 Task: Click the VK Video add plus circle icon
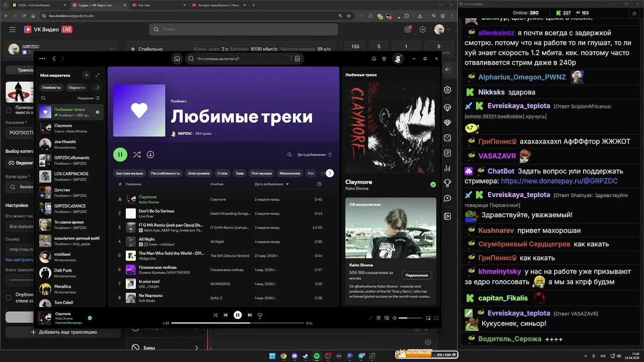click(x=423, y=30)
